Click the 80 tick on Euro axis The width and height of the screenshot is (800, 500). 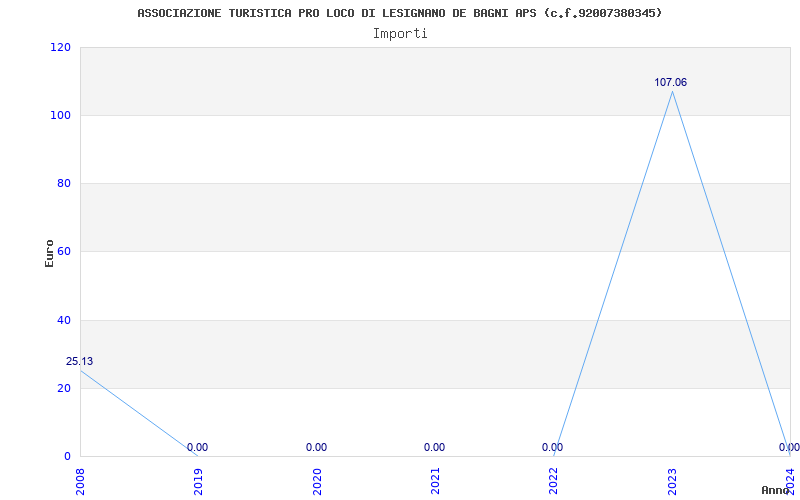click(63, 183)
